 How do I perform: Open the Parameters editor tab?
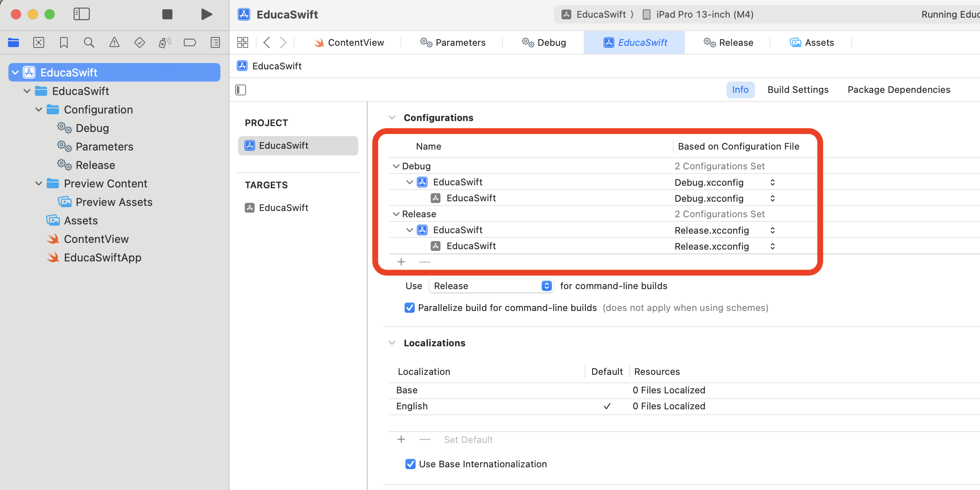(x=453, y=42)
